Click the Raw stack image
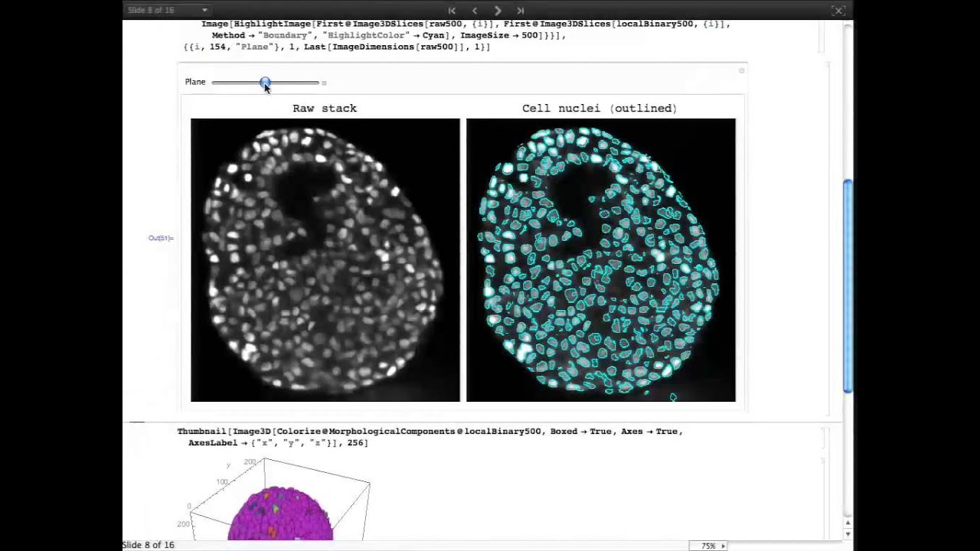The height and width of the screenshot is (551, 980). click(x=325, y=260)
